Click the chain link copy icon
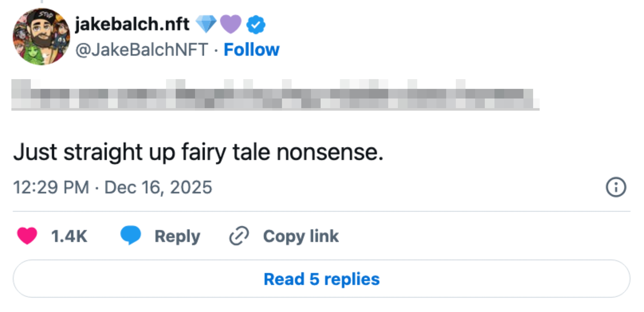The height and width of the screenshot is (312, 644). point(239,236)
